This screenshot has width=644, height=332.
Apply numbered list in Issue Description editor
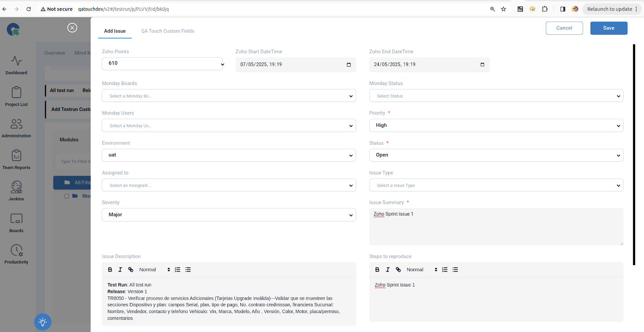(x=178, y=270)
